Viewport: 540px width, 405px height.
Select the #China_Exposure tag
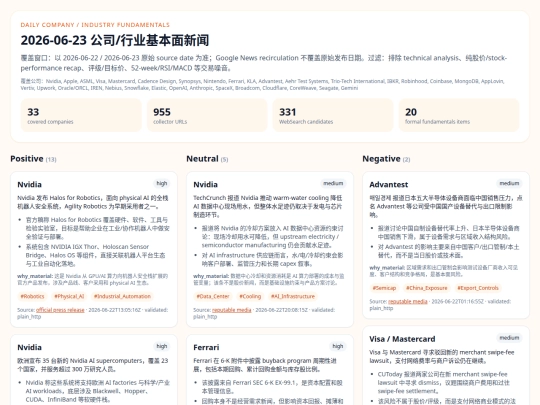pyautogui.click(x=426, y=288)
